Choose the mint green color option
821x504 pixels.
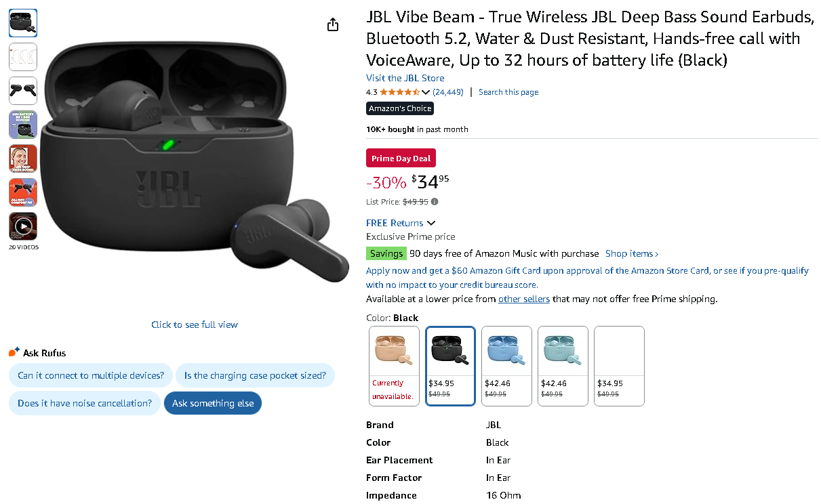coord(563,366)
